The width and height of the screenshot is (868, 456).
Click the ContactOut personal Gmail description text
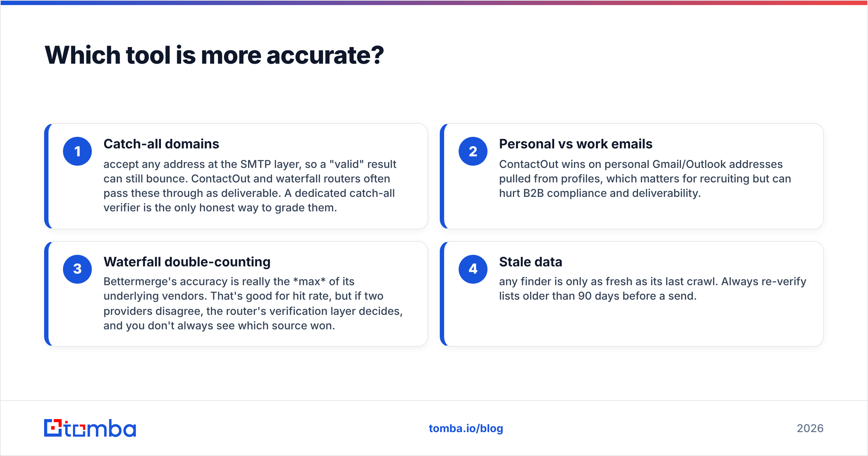[645, 179]
